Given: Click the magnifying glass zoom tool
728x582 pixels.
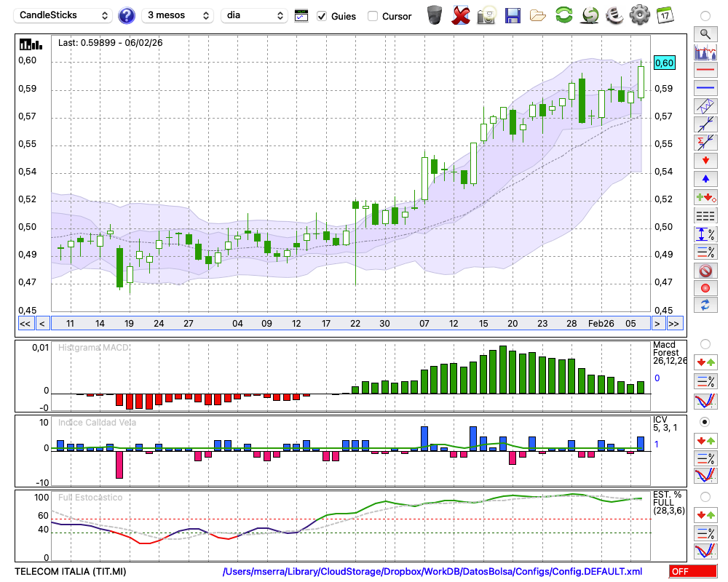Looking at the screenshot, I should click(x=705, y=33).
